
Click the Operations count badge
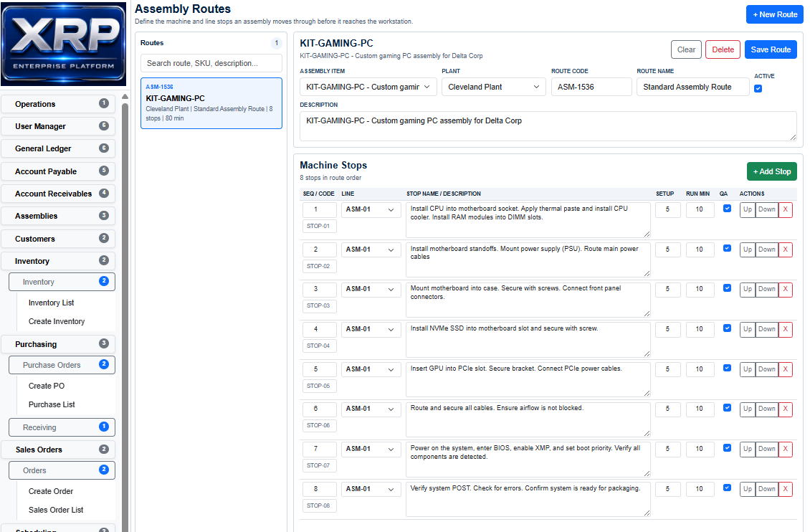coord(104,103)
